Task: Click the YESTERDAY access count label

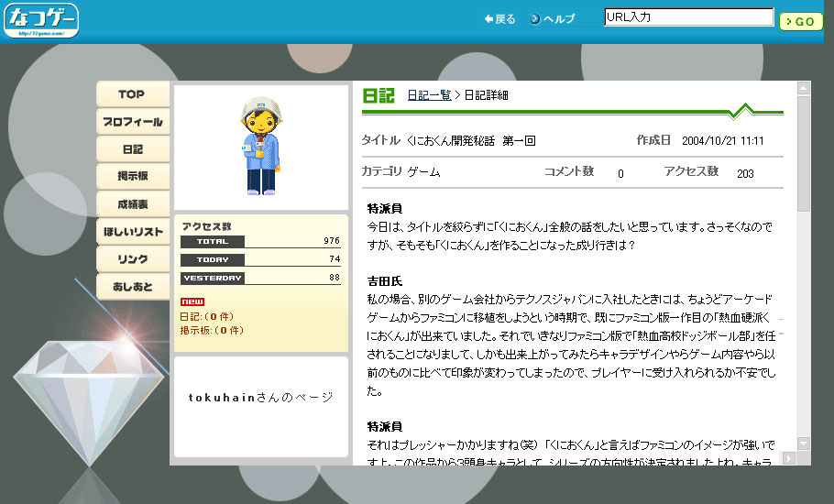Action: pyautogui.click(x=213, y=278)
